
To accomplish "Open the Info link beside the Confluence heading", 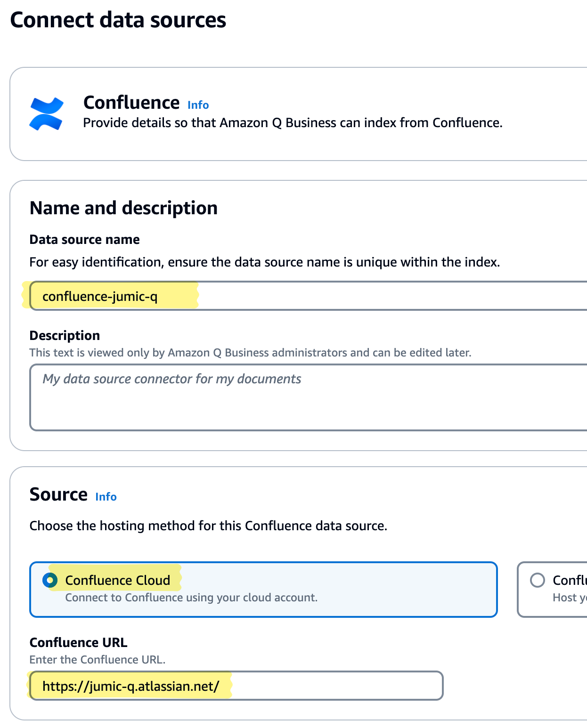I will tap(198, 105).
